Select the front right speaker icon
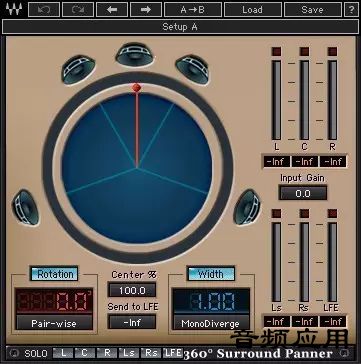361x364 pixels. (x=193, y=69)
